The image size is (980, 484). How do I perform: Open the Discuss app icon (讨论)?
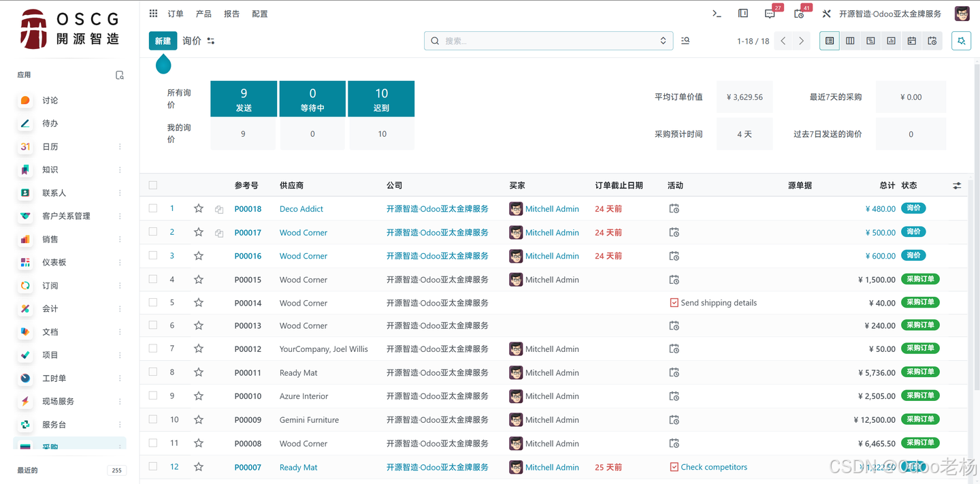(x=25, y=100)
